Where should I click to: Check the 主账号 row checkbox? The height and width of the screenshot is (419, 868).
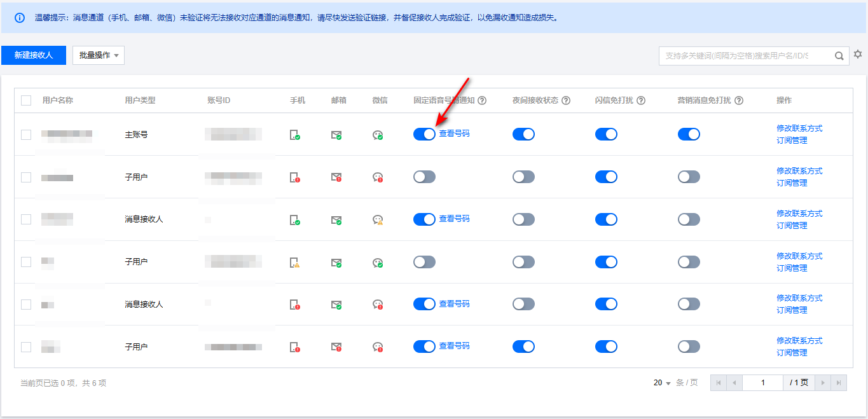tap(26, 135)
